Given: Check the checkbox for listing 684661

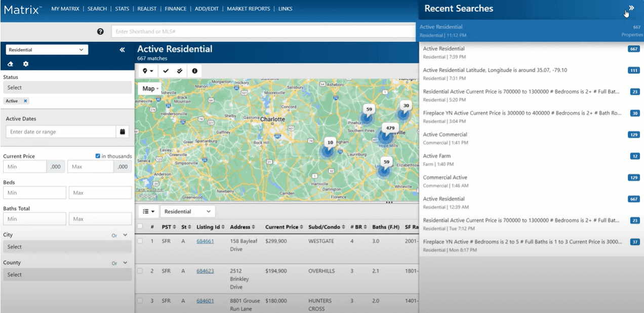Looking at the screenshot, I should tap(140, 241).
